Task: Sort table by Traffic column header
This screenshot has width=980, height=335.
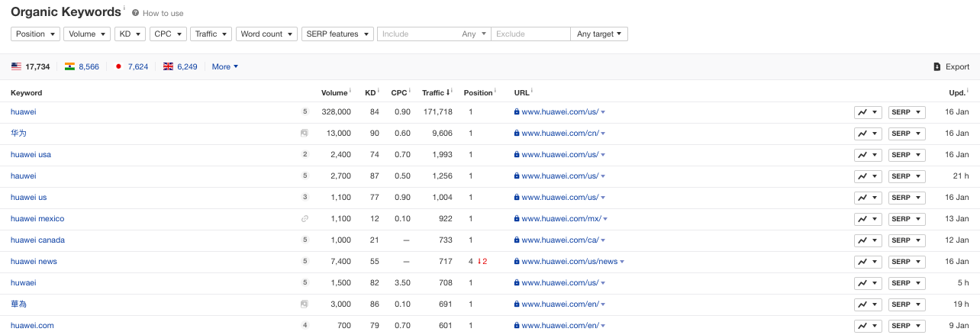Action: pos(437,93)
